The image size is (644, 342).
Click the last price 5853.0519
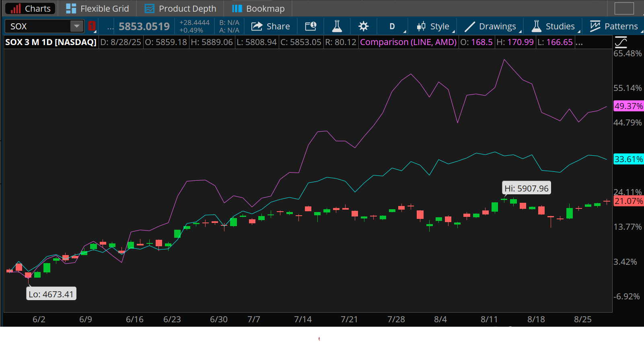[x=144, y=27]
